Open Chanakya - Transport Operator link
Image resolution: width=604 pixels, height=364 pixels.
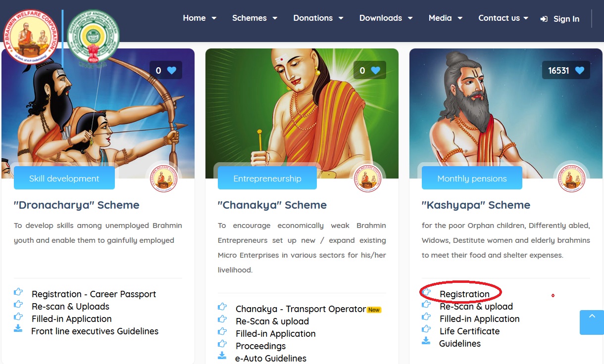pyautogui.click(x=301, y=309)
